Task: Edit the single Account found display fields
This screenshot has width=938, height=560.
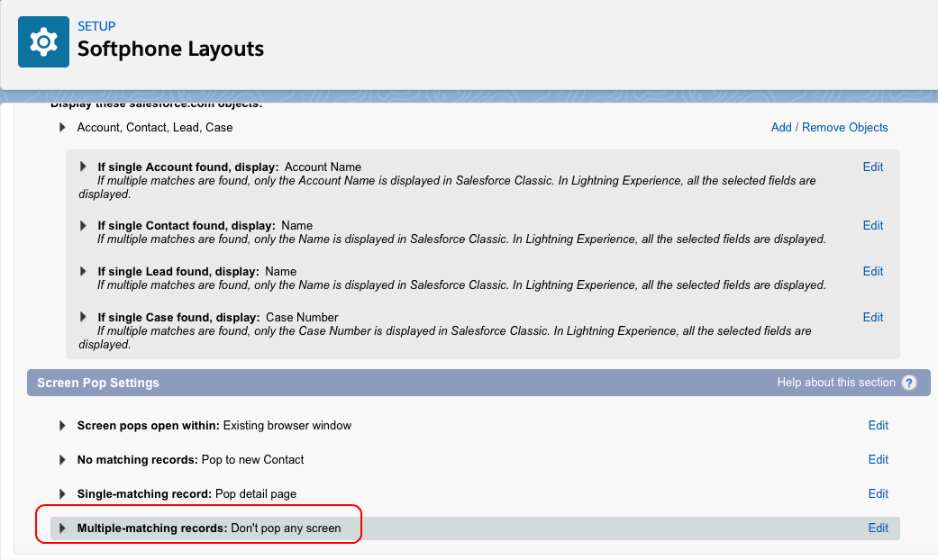Action: click(x=873, y=167)
